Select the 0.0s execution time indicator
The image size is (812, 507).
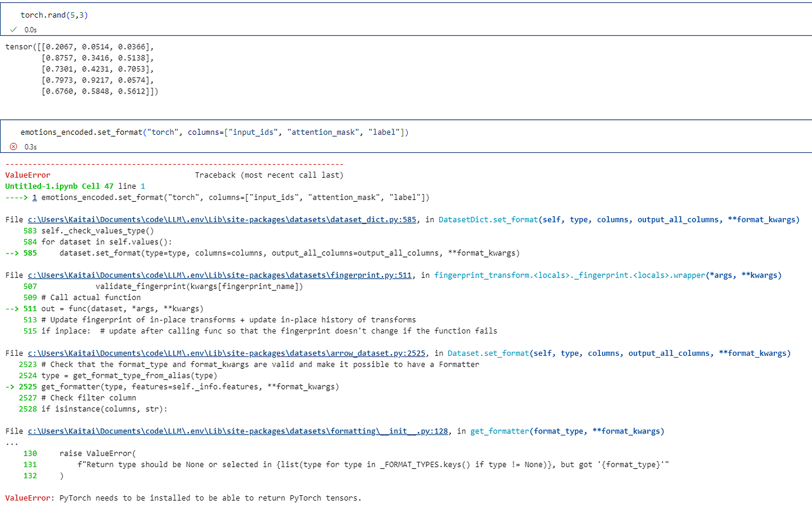[x=30, y=30]
